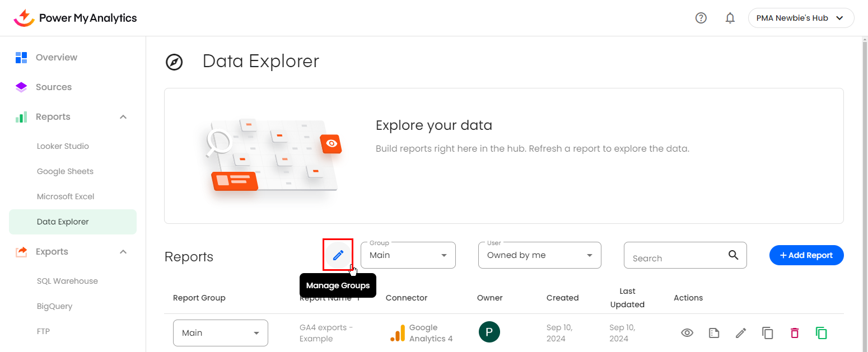Click the report file icon in Actions
Image resolution: width=868 pixels, height=352 pixels.
tap(713, 333)
